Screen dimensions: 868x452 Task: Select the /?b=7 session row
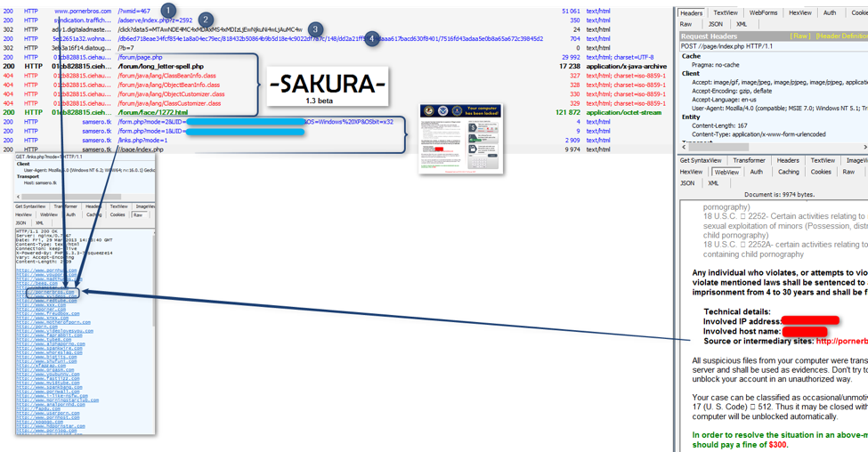click(x=336, y=48)
